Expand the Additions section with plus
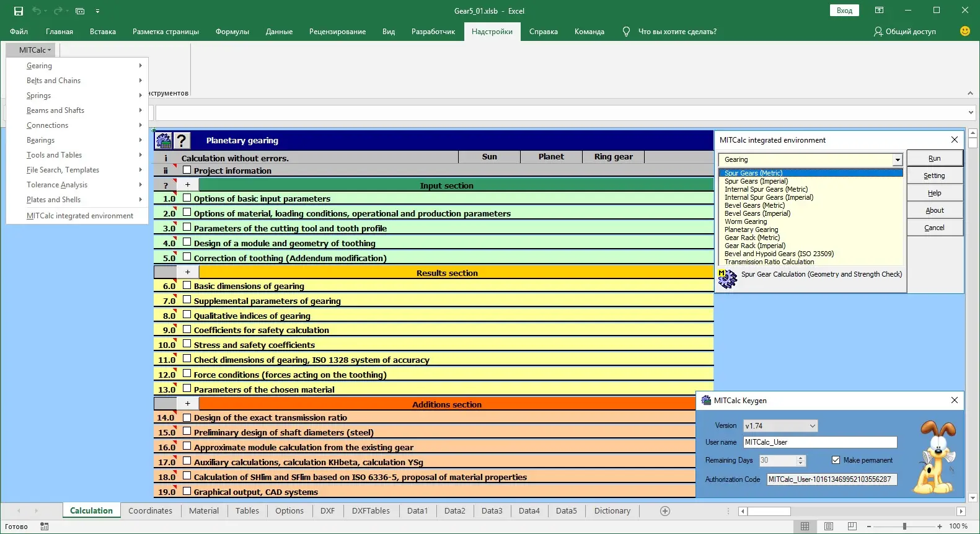 (188, 404)
